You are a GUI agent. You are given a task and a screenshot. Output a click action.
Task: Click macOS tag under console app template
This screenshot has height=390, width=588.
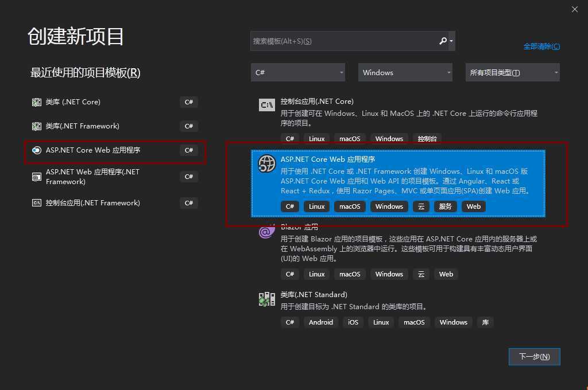coord(350,139)
